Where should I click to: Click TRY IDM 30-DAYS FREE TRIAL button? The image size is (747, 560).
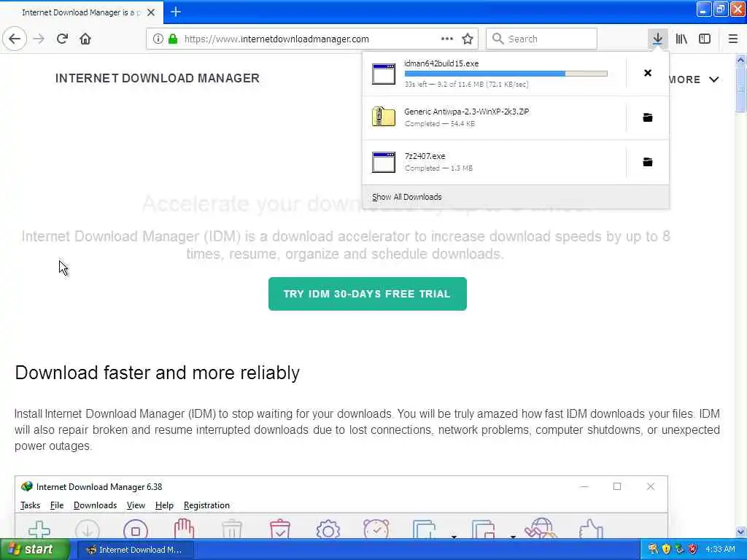click(368, 294)
